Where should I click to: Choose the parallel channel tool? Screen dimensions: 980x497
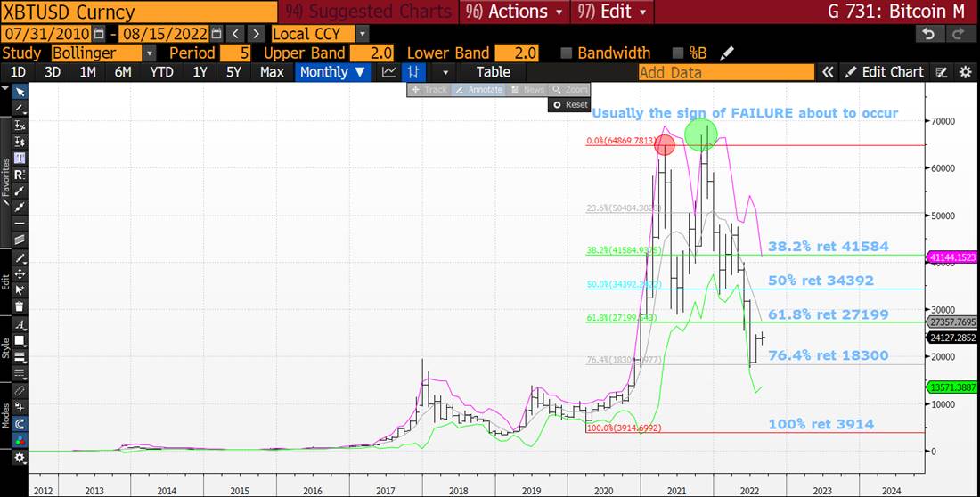point(20,239)
